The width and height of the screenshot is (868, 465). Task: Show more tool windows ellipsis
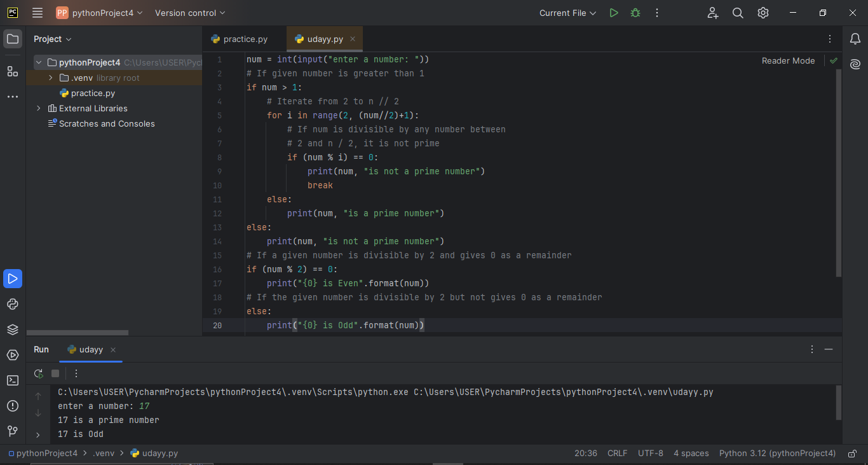coord(13,97)
